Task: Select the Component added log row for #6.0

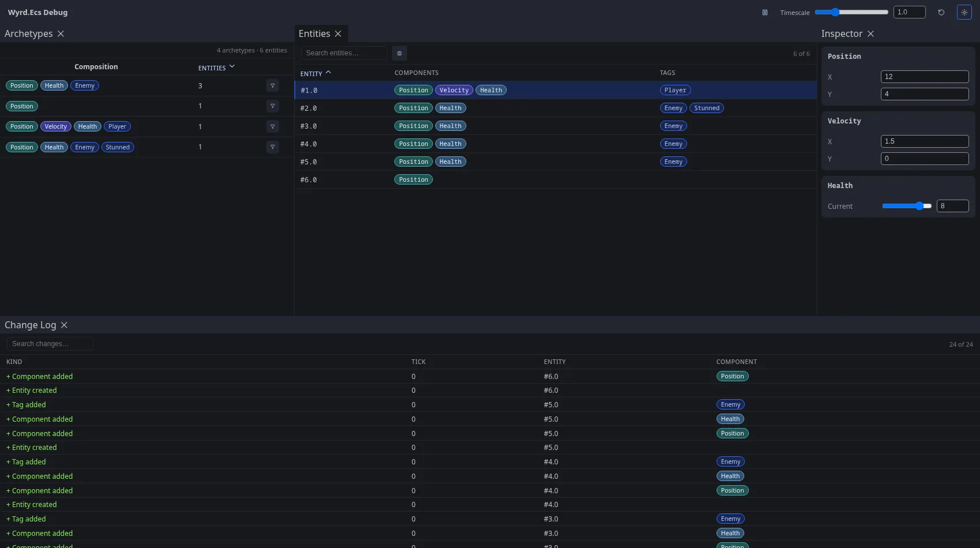Action: click(x=490, y=376)
